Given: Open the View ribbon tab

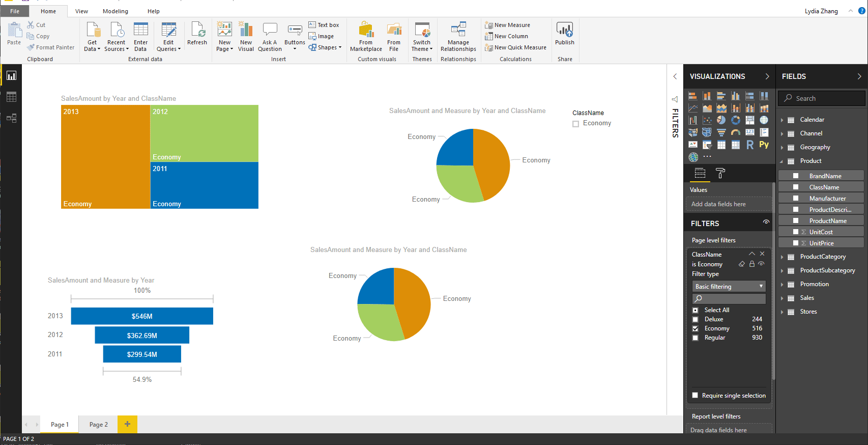Looking at the screenshot, I should point(81,11).
